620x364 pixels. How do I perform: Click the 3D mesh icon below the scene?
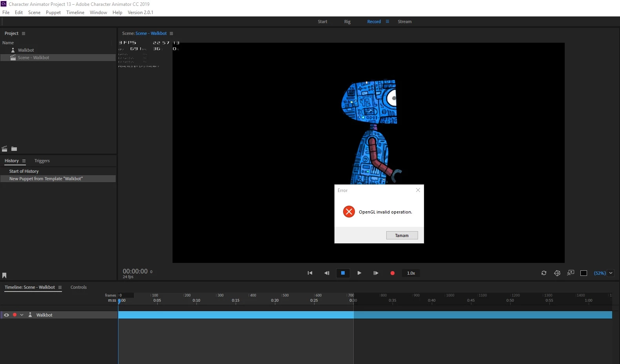tap(557, 273)
